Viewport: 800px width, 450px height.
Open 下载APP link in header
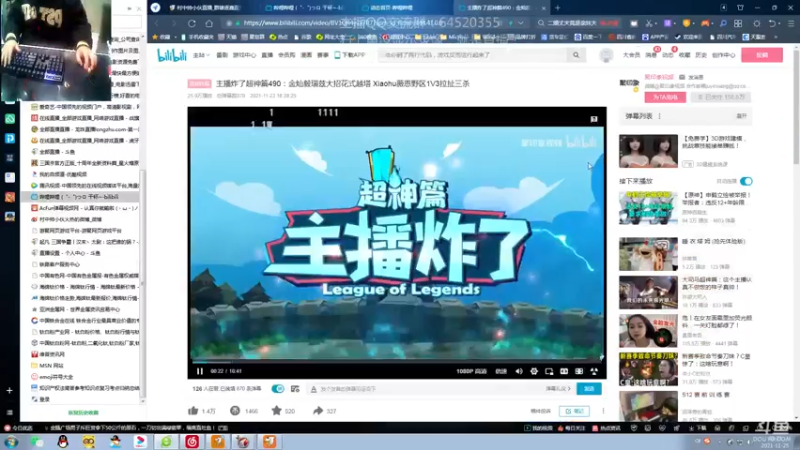pos(350,55)
